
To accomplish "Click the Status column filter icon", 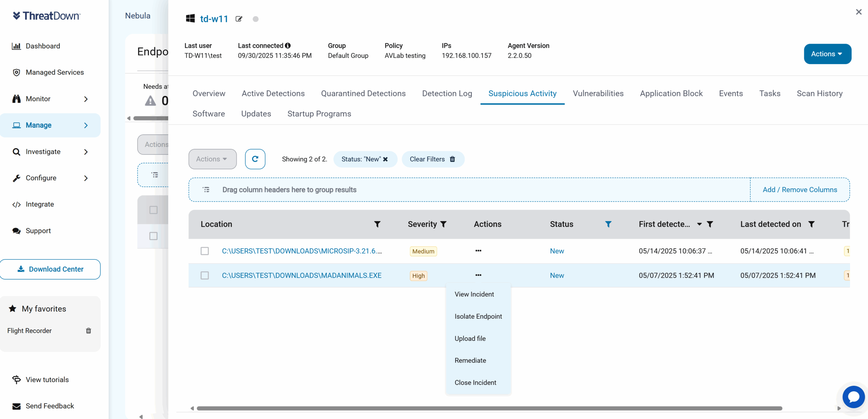I will pyautogui.click(x=608, y=224).
